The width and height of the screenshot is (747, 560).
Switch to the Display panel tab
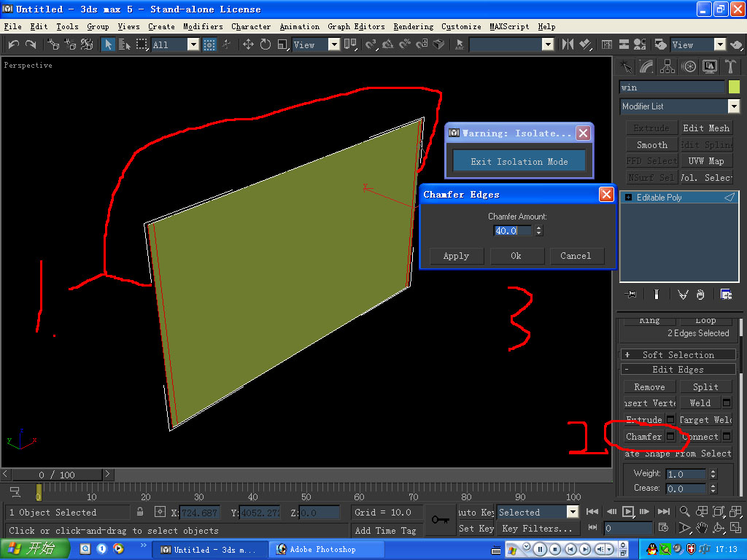click(x=709, y=66)
